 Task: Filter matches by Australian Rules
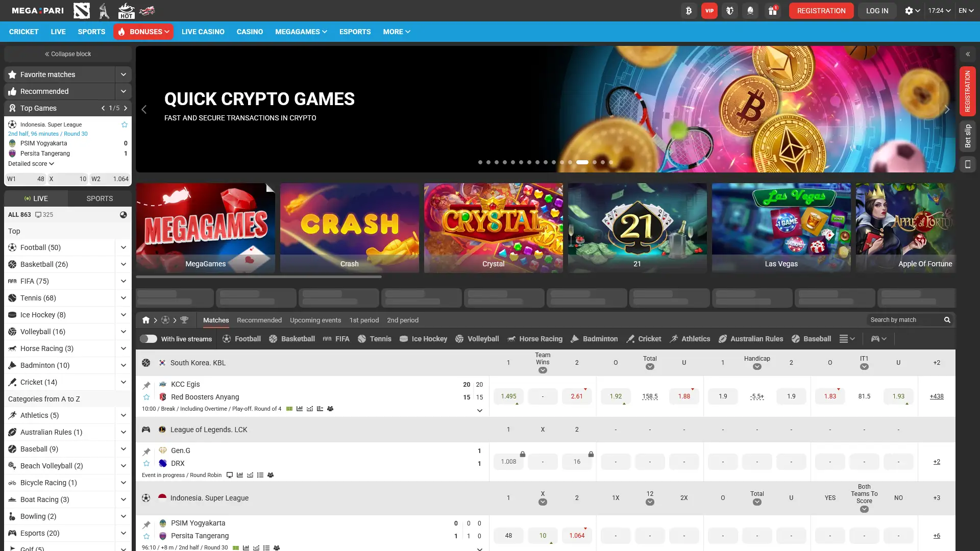pyautogui.click(x=751, y=339)
